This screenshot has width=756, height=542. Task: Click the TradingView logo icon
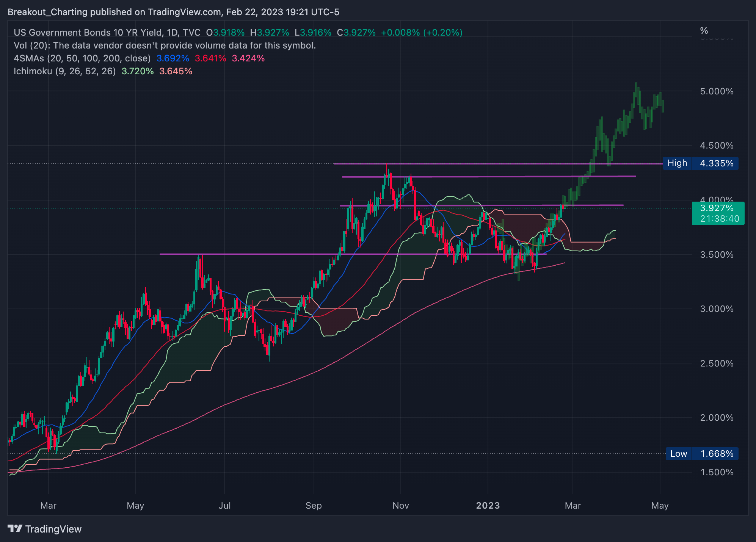click(15, 528)
